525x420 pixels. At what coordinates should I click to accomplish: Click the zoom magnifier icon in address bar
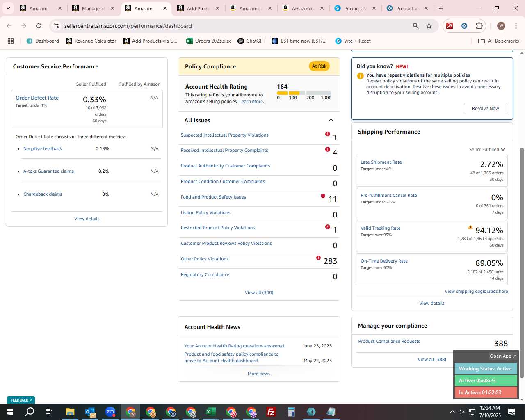point(415,26)
